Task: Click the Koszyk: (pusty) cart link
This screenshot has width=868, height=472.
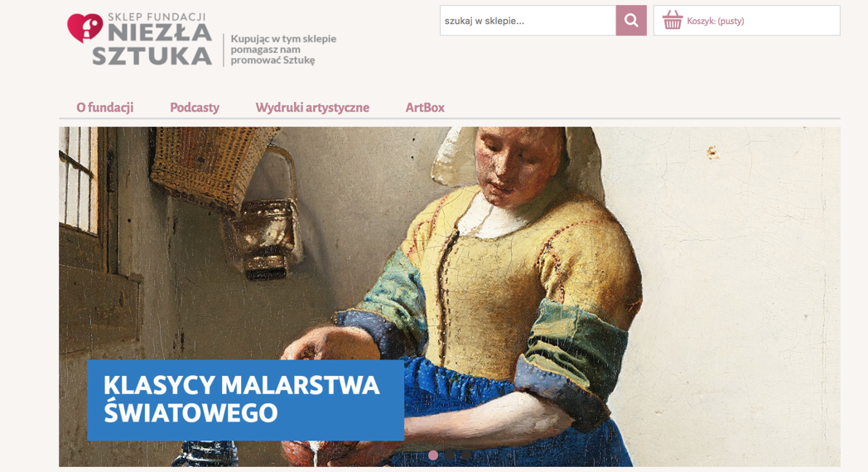Action: [x=716, y=21]
